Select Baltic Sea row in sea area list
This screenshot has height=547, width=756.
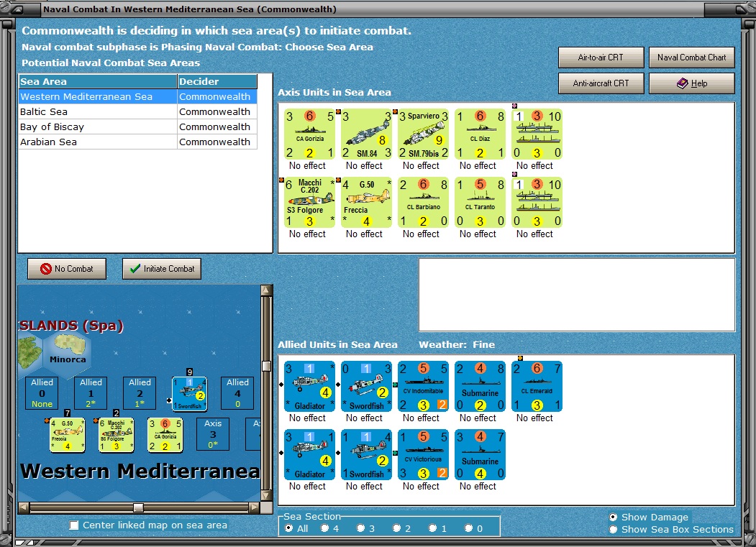pos(138,112)
